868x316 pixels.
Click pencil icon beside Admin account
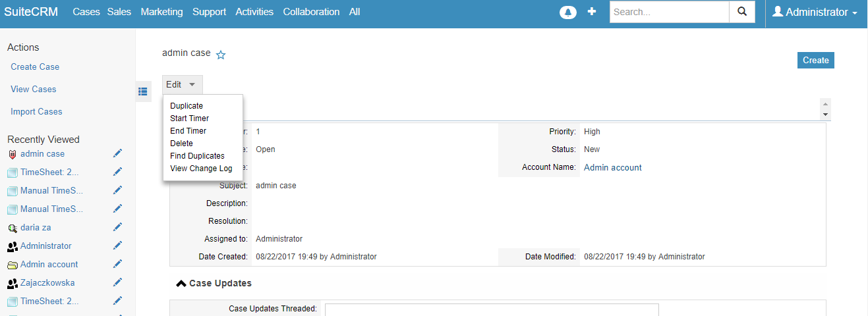[117, 264]
